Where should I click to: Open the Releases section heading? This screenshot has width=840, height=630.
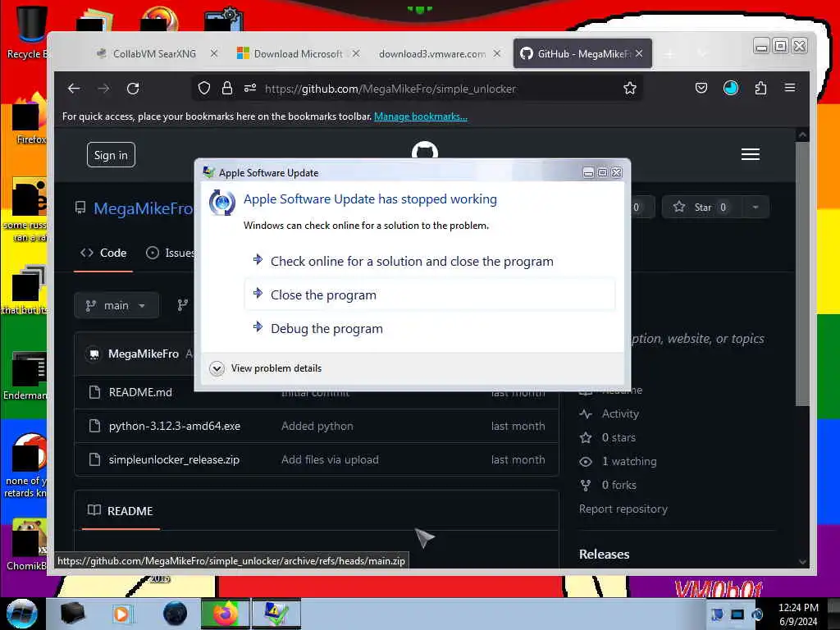pos(604,555)
